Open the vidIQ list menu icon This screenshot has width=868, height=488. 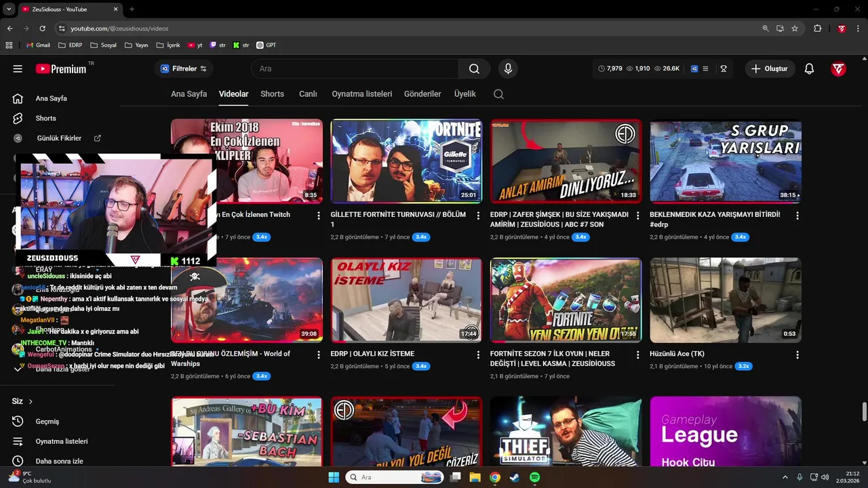coord(705,68)
